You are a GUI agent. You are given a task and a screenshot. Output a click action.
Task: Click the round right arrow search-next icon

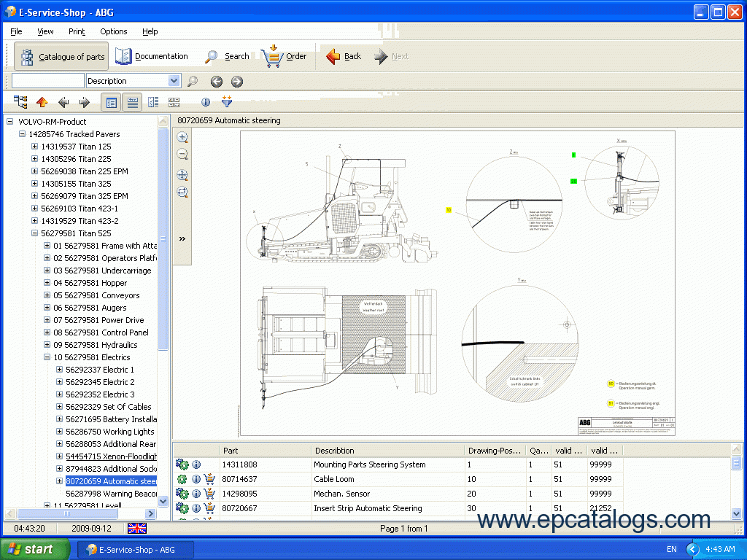[237, 82]
